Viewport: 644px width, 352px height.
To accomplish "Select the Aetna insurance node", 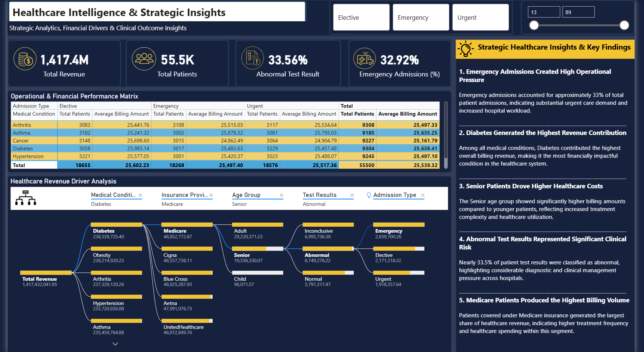I will (x=187, y=303).
